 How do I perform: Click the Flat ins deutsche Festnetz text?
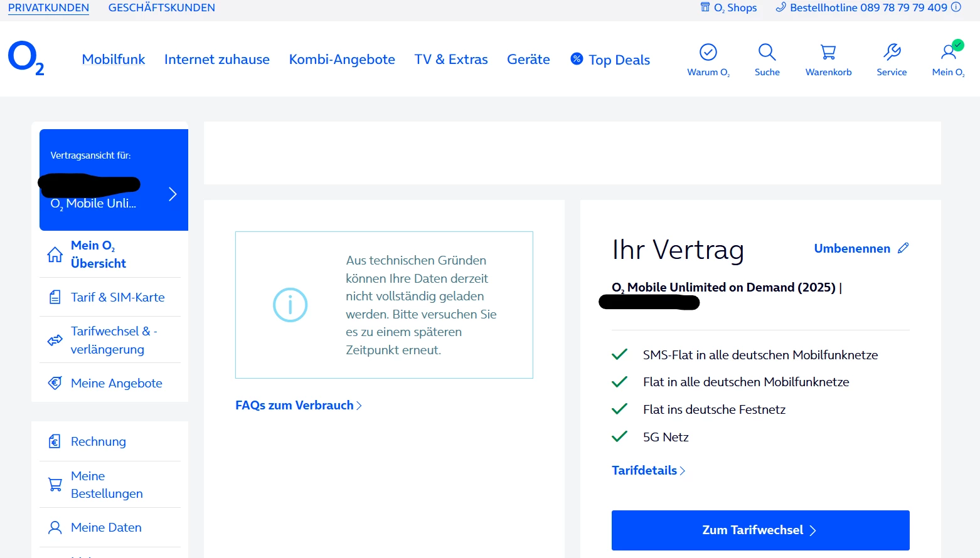click(714, 409)
